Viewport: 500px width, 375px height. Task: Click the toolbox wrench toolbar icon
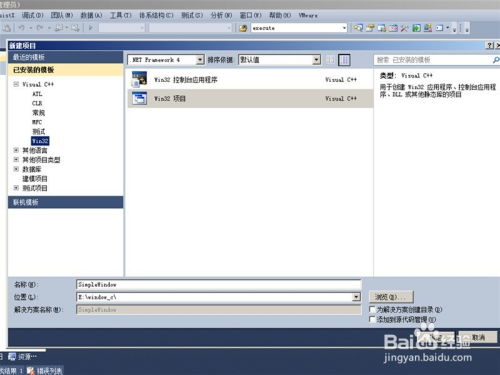tap(404, 28)
